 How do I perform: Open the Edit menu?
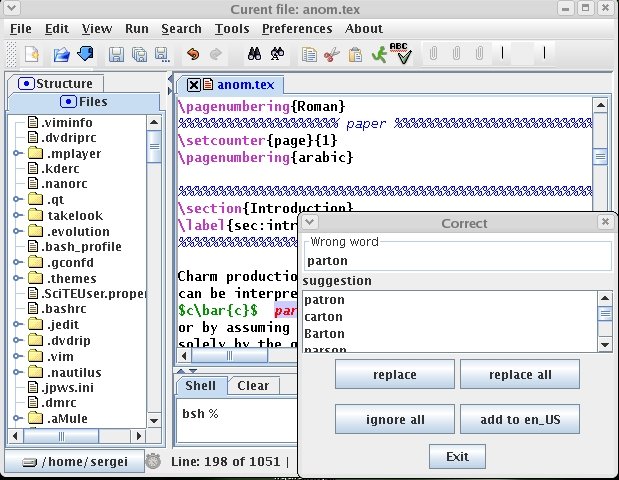[56, 29]
